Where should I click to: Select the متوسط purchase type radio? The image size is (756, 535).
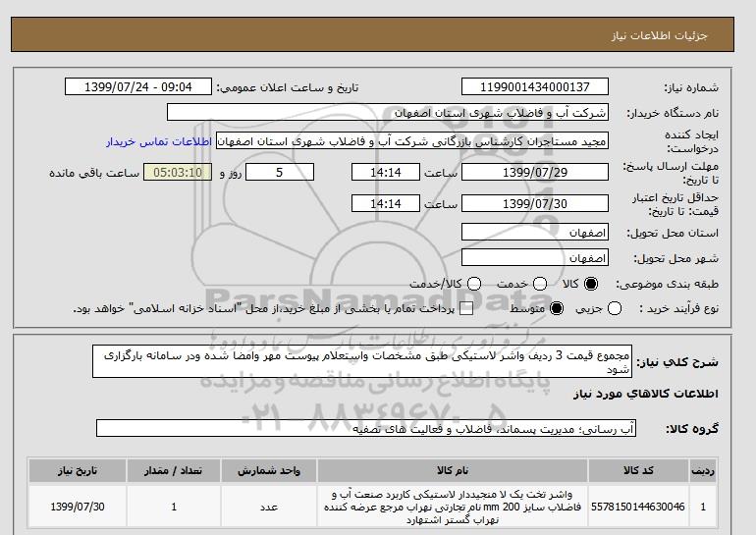point(557,308)
